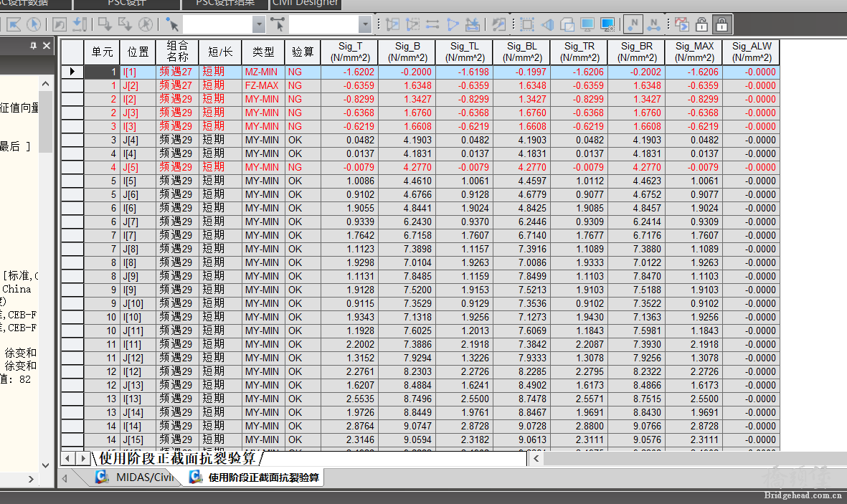Open the element selection dropdown
847x504 pixels.
[x=365, y=24]
